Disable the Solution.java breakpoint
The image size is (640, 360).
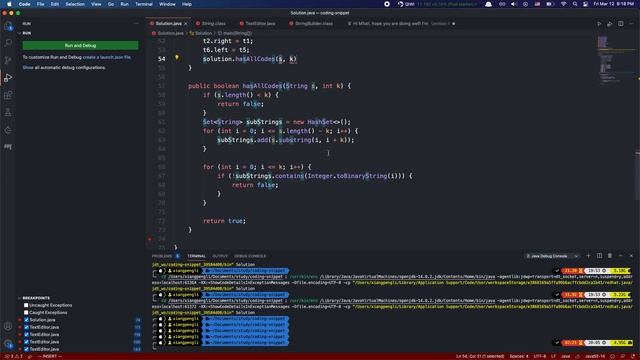(x=26, y=320)
